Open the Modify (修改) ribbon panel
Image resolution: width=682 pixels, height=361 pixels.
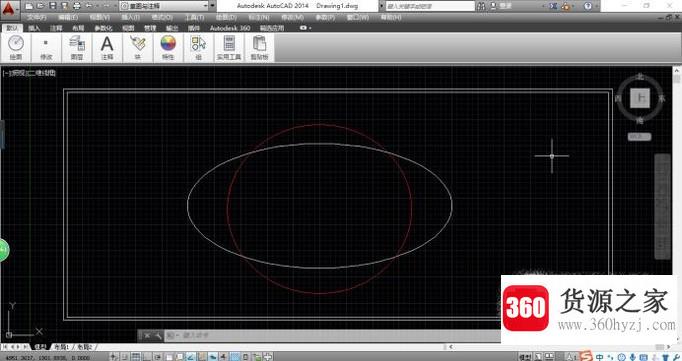[x=46, y=48]
